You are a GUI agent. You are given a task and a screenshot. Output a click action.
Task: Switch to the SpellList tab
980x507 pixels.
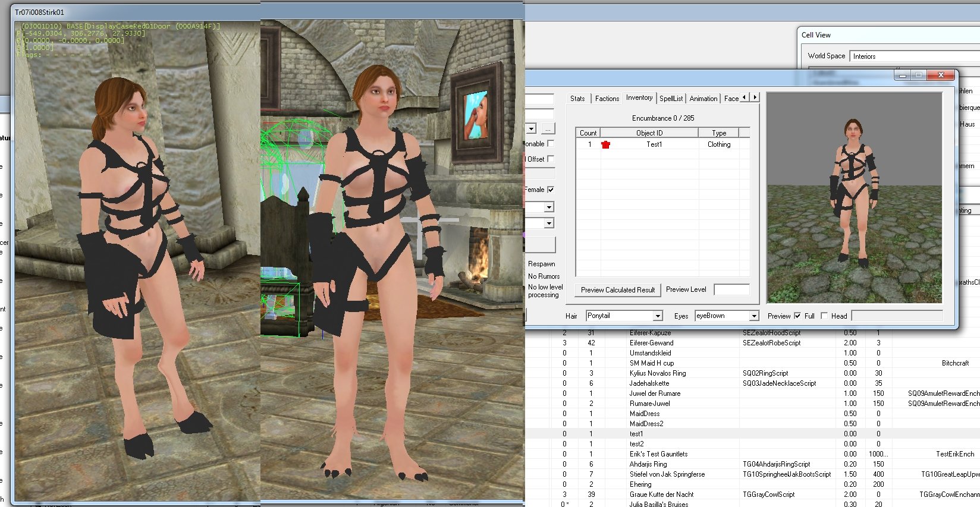coord(671,99)
